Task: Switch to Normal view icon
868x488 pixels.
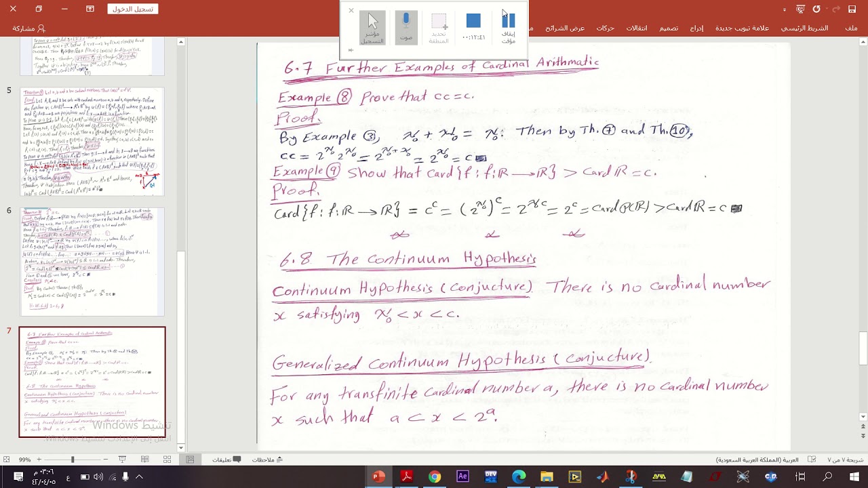Action: [x=190, y=460]
